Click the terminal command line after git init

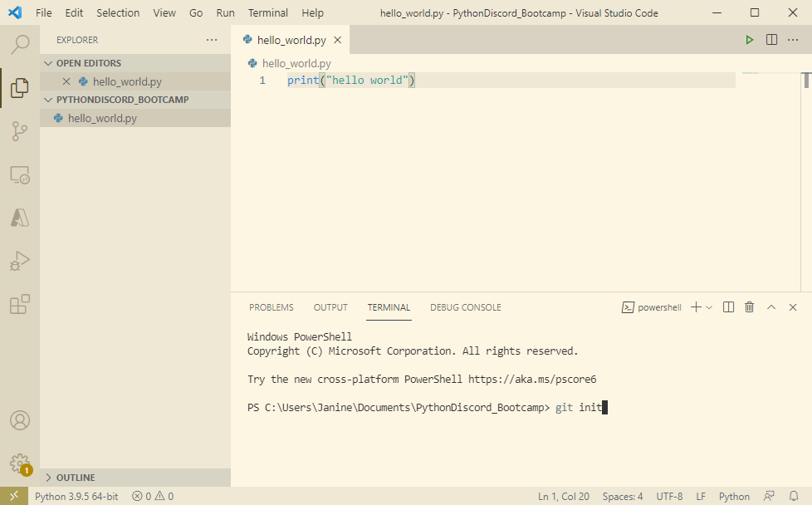(605, 408)
